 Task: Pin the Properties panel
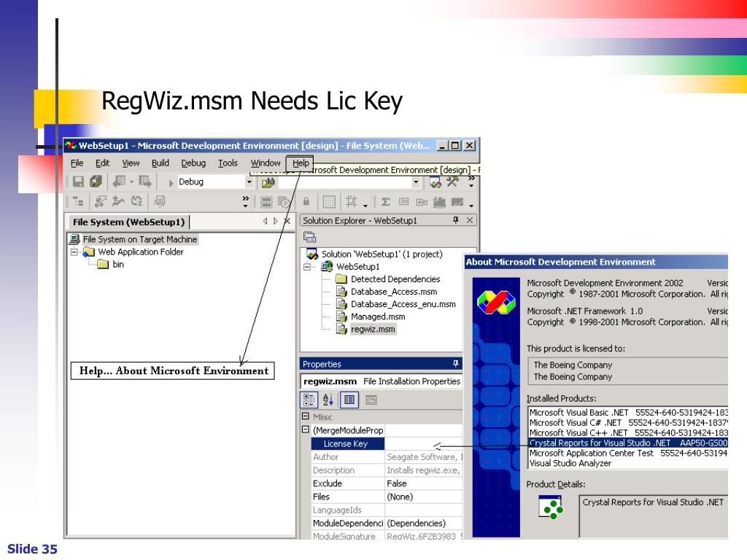[455, 364]
